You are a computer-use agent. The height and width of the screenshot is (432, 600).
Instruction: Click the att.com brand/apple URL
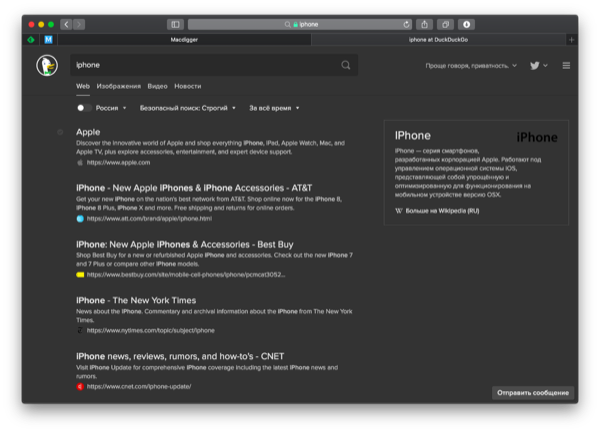[x=149, y=219]
